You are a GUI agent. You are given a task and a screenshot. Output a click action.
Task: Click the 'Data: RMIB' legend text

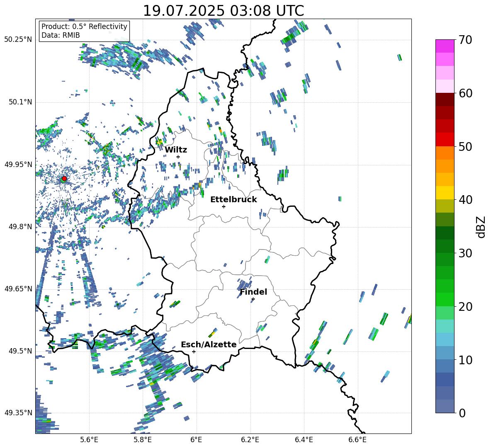coord(61,35)
